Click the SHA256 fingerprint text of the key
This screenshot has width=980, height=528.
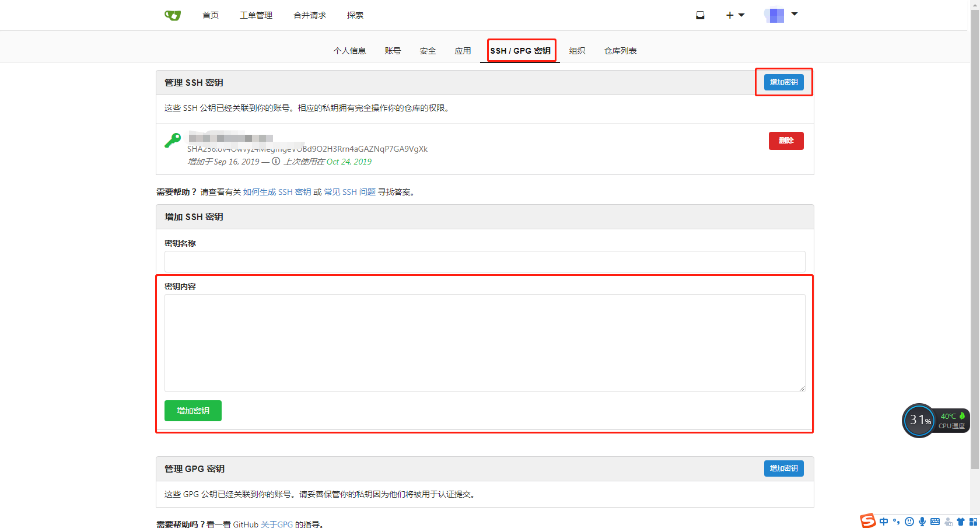(307, 149)
